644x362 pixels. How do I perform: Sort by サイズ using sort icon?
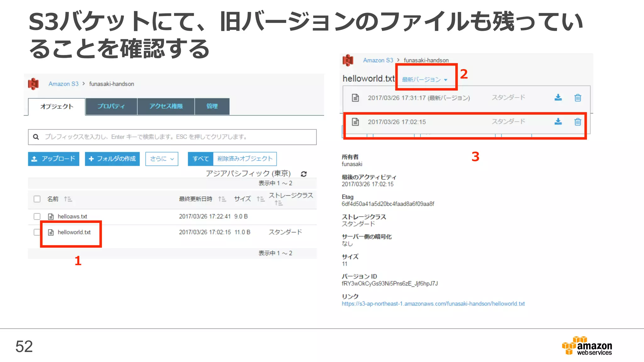pos(260,199)
